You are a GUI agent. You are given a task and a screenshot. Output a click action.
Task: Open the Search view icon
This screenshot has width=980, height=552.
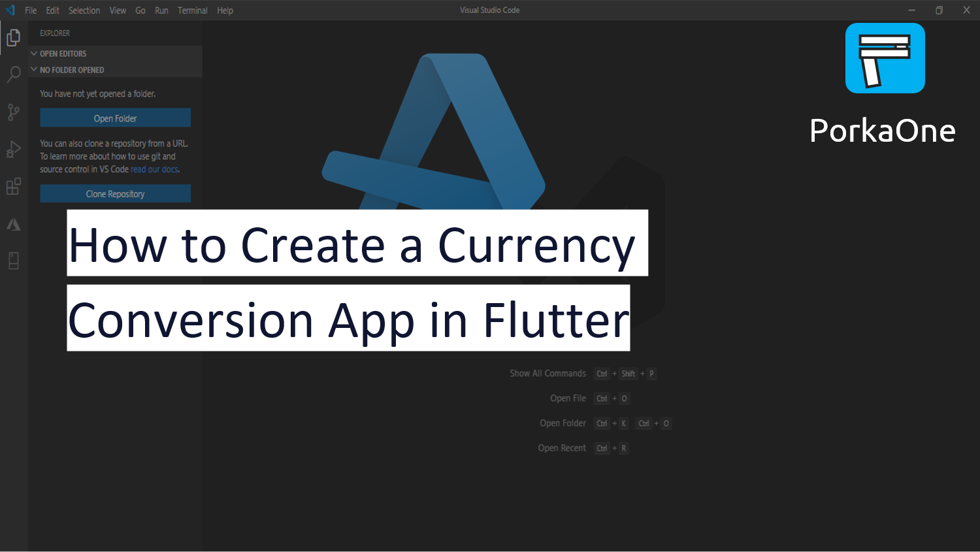tap(14, 74)
